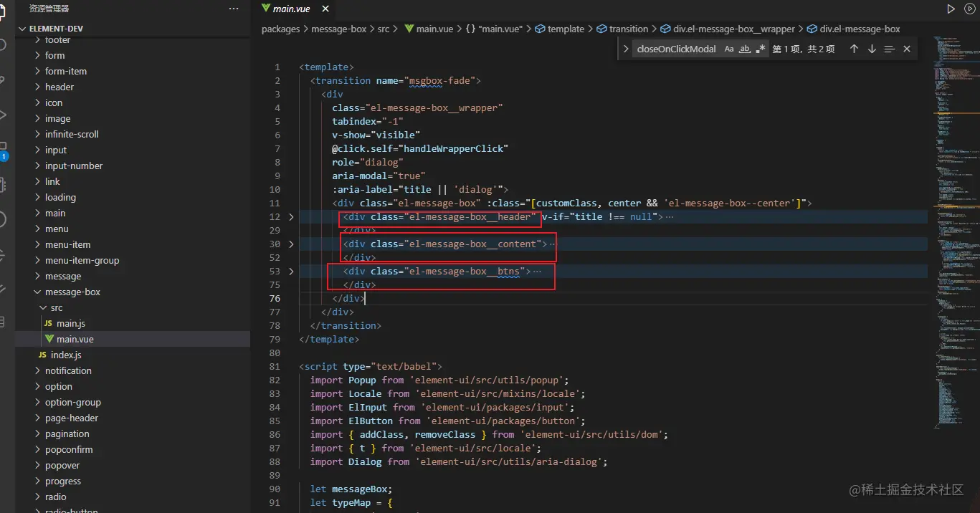Click the folded ellipsis after title !== null
Screen dimensions: 980x513
670,216
